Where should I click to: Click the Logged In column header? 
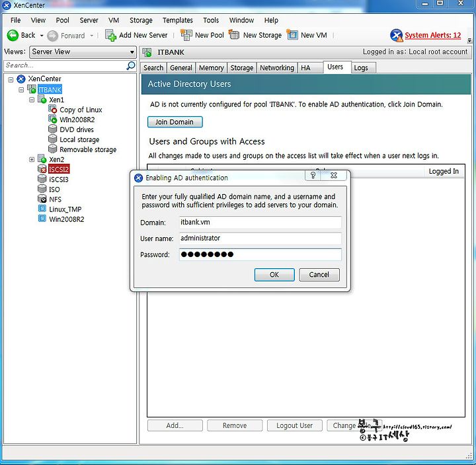point(444,171)
